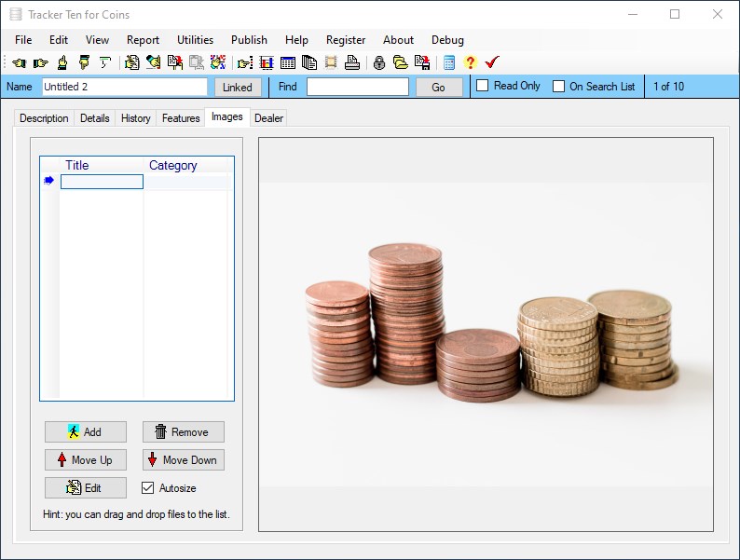Click the Edit button below the list

click(x=86, y=488)
